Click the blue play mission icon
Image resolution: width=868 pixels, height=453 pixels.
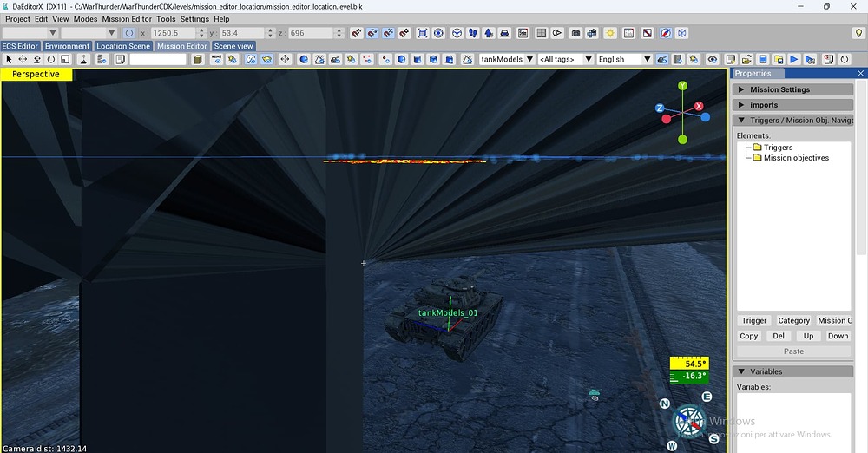tap(794, 59)
